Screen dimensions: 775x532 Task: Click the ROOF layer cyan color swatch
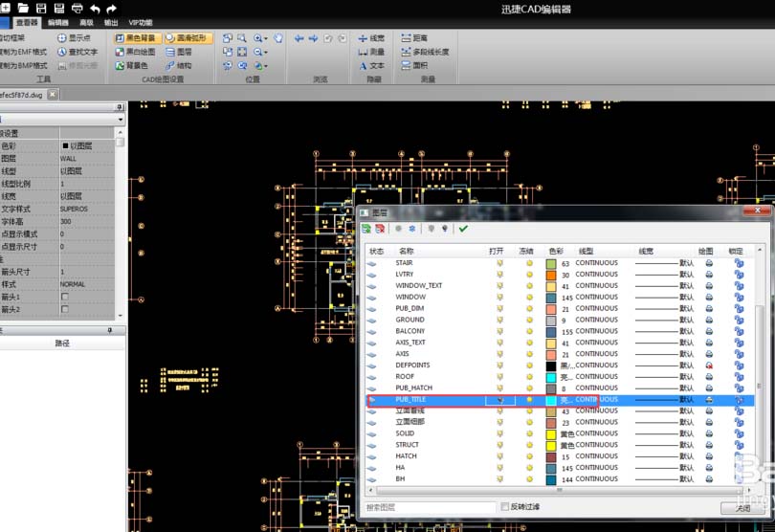(551, 377)
